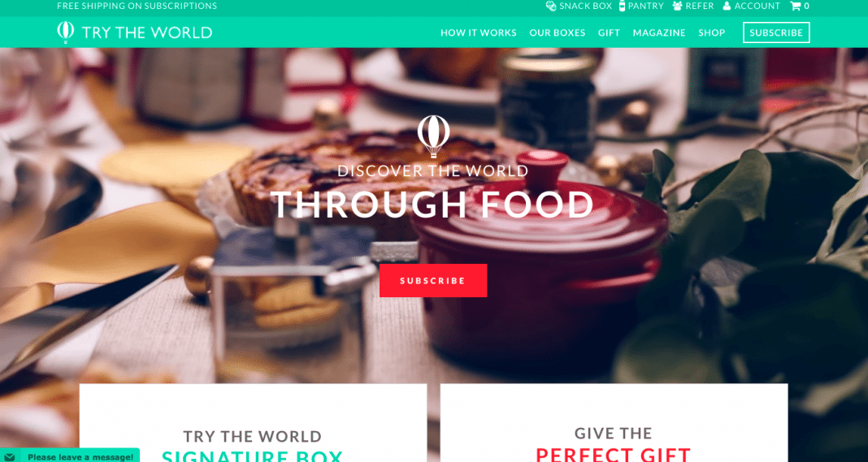Click the balloon logo in header

coord(65,32)
